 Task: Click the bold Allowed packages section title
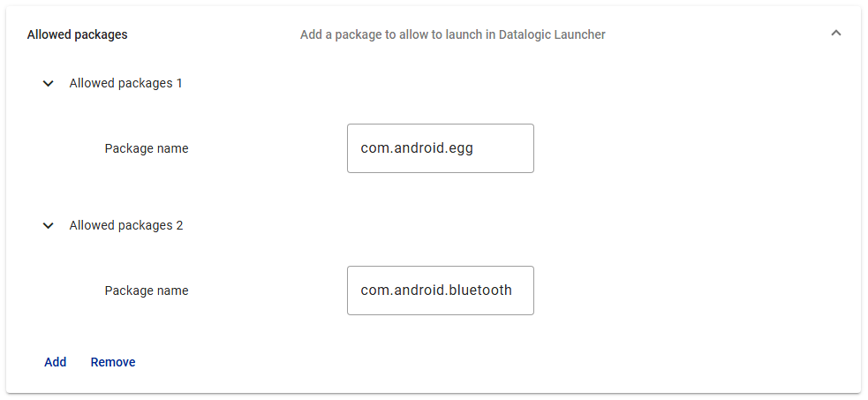coord(77,34)
